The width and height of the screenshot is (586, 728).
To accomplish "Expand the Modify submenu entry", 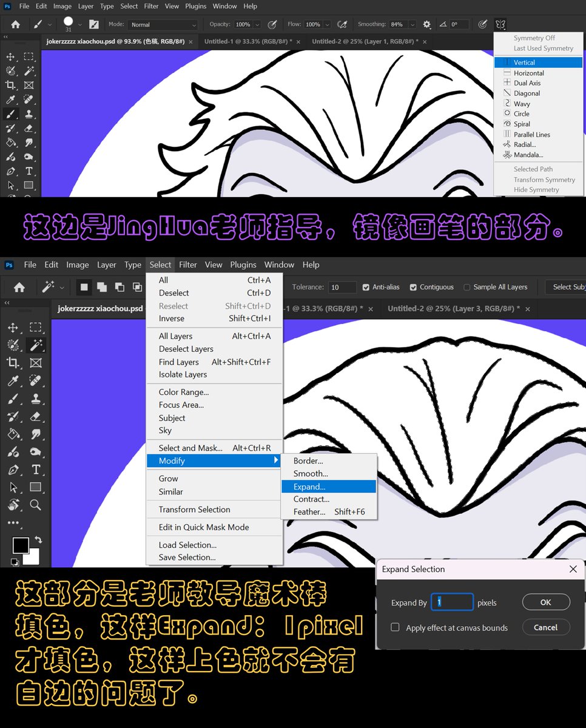I will click(x=215, y=461).
